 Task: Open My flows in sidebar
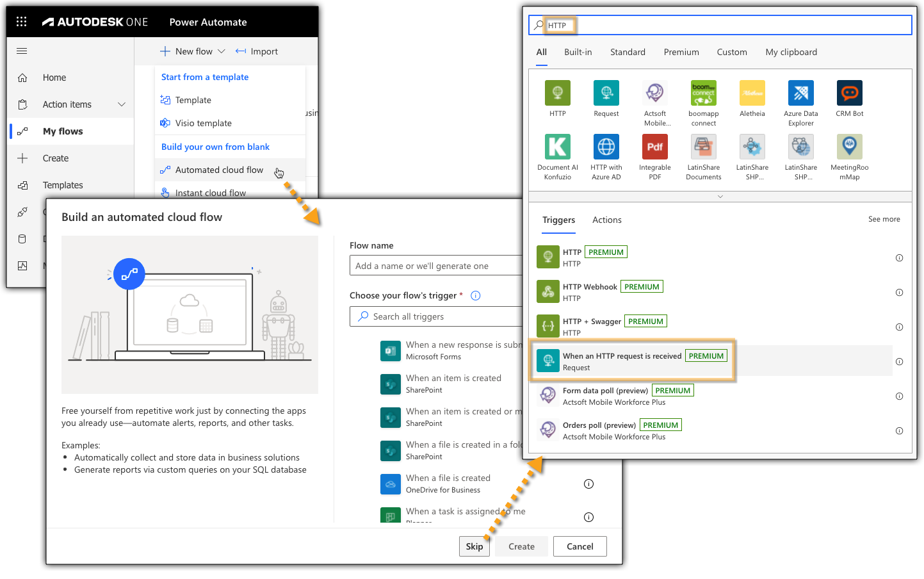pyautogui.click(x=70, y=131)
